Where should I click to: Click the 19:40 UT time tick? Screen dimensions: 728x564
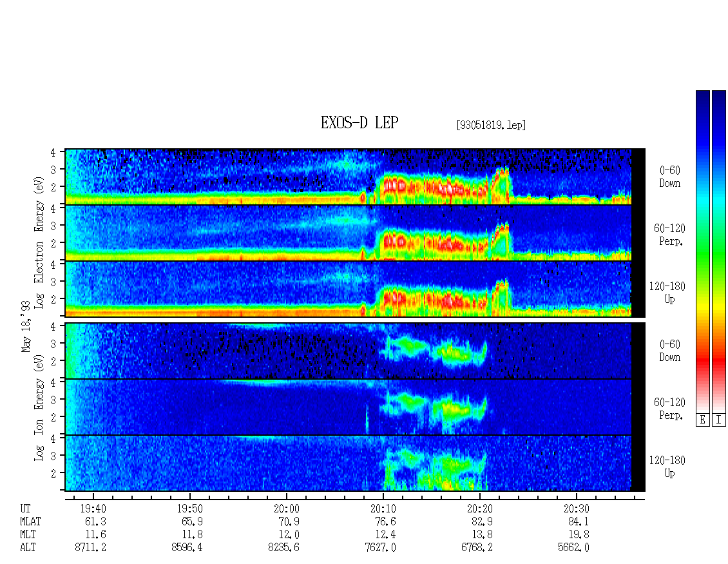(x=93, y=509)
